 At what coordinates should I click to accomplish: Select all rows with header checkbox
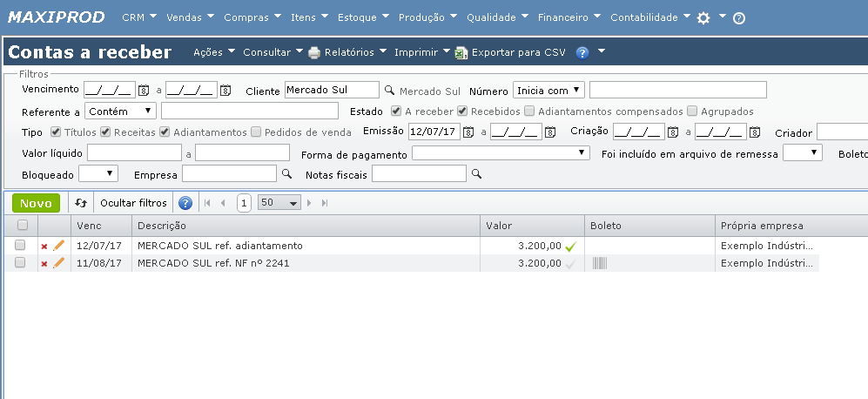point(22,225)
